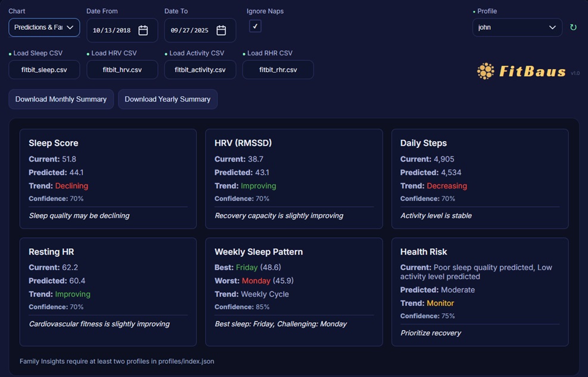
Task: Open the Chart type dropdown
Action: 44,27
